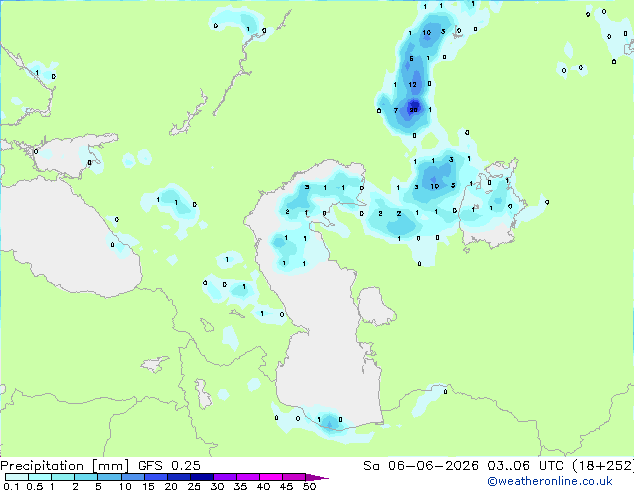This screenshot has height=490, width=634.
Task: Click the '0.1' legend scale label
Action: [11, 486]
